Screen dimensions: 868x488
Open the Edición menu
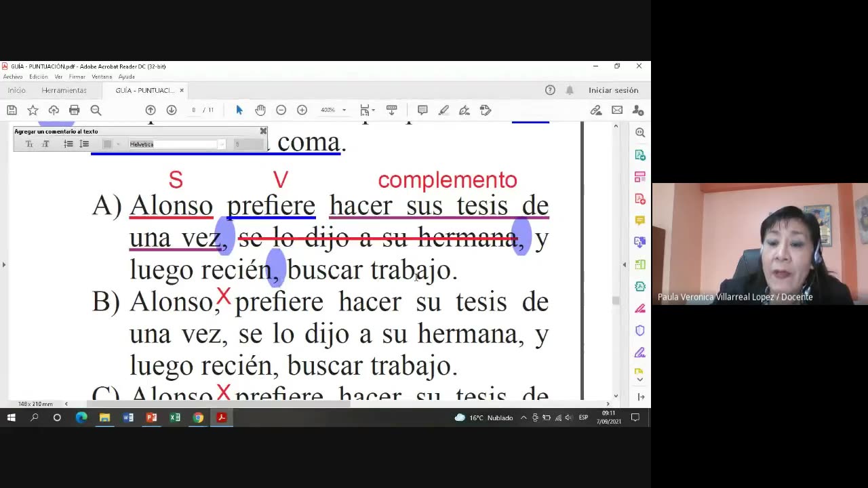[39, 77]
